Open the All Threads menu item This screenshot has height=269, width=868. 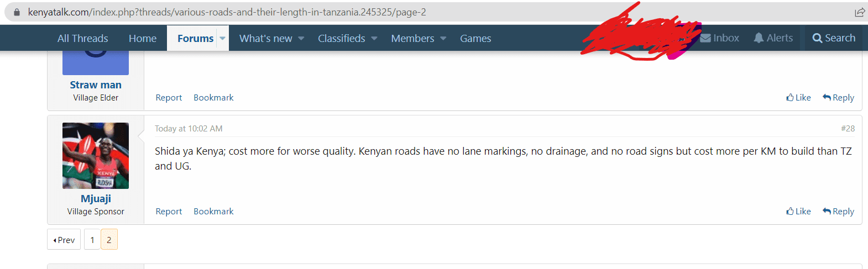(83, 39)
